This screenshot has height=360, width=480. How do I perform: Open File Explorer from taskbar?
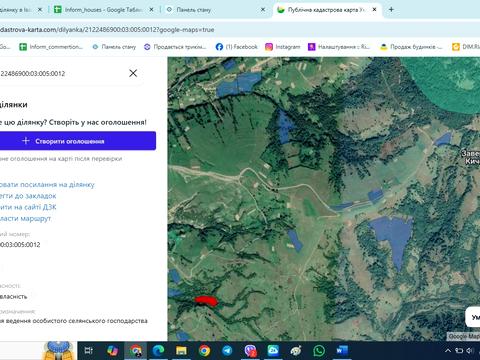(x=181, y=350)
